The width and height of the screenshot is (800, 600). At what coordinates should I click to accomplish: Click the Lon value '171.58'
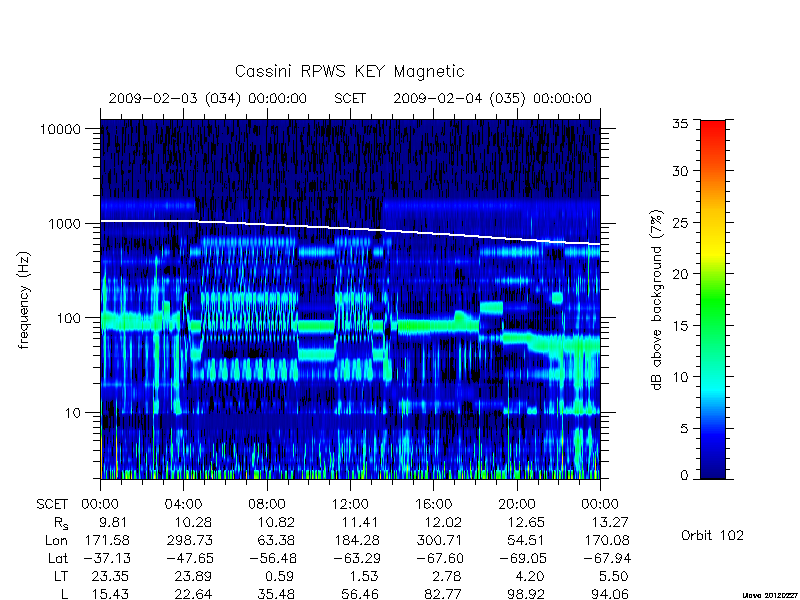point(109,540)
